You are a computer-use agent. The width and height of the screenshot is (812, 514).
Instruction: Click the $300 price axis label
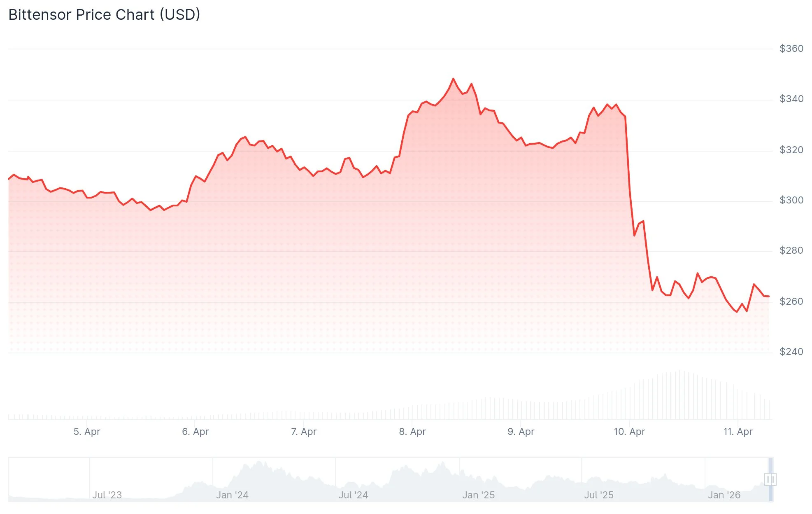791,200
